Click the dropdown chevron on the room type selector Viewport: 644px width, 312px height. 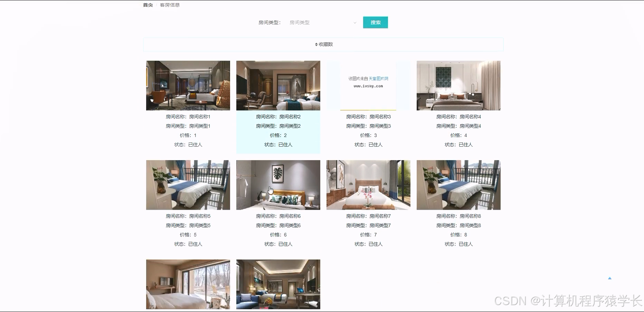pyautogui.click(x=355, y=22)
